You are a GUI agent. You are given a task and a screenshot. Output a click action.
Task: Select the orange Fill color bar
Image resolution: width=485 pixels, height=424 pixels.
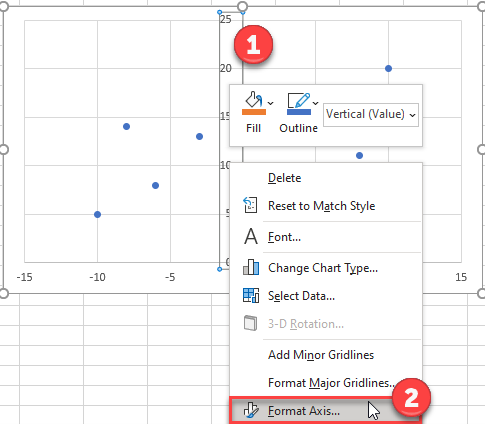pos(254,112)
